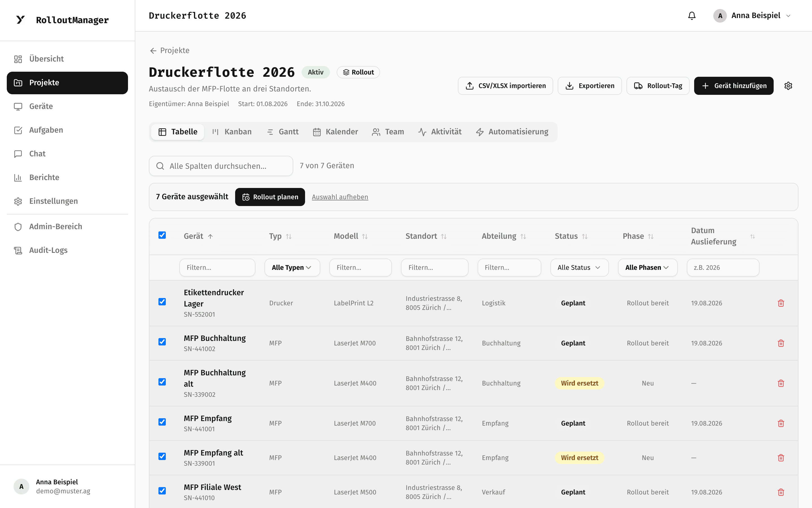Sort by Datum Auslieferung column
Viewport: 812px width, 508px height.
click(753, 237)
